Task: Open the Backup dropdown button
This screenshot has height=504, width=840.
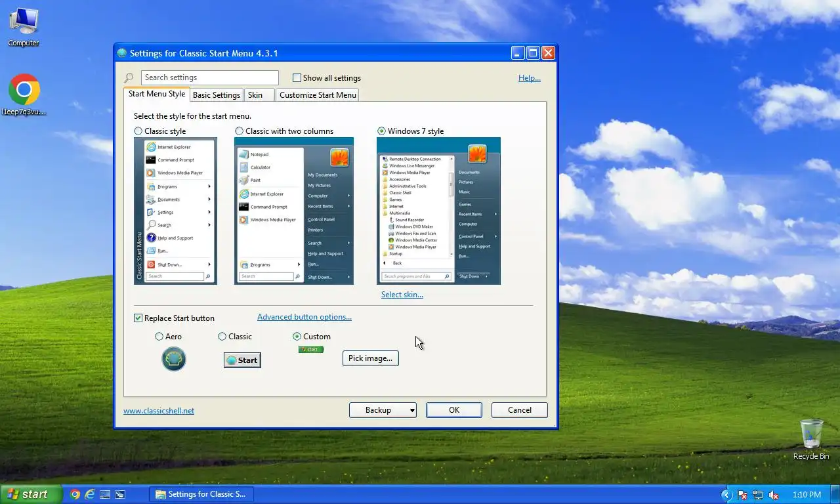Action: point(383,410)
